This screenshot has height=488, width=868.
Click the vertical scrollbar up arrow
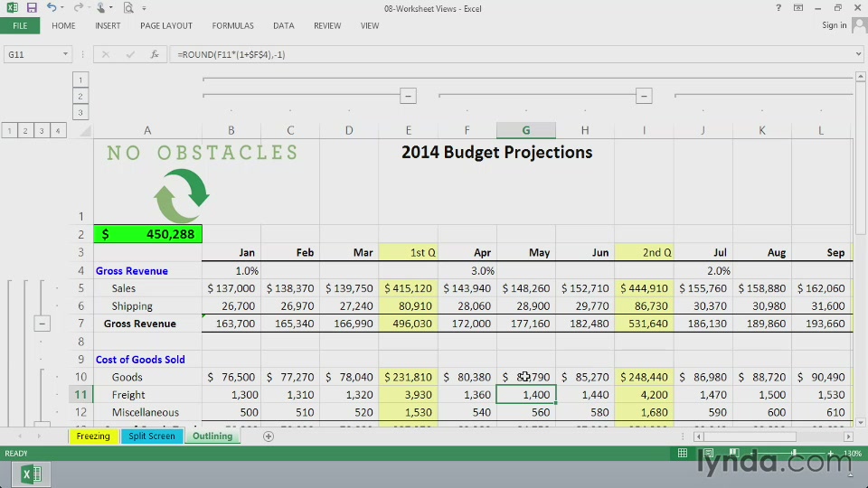pos(860,77)
